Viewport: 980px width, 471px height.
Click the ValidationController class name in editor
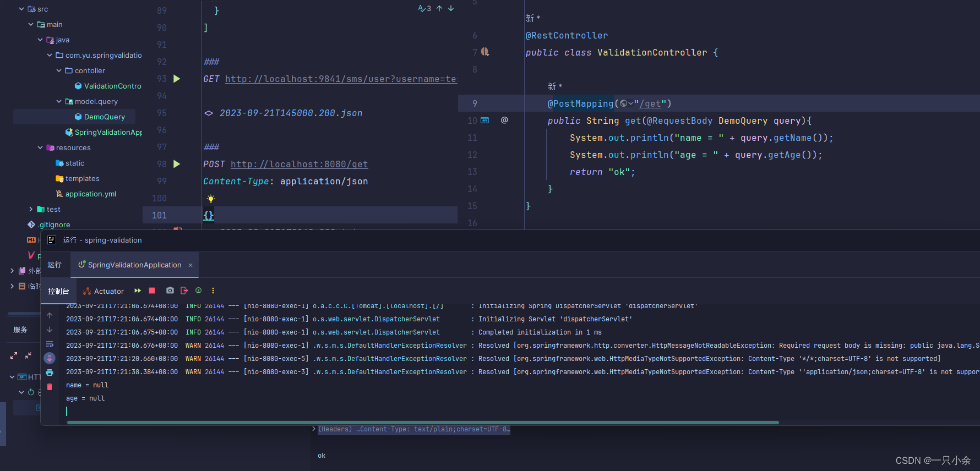click(652, 52)
